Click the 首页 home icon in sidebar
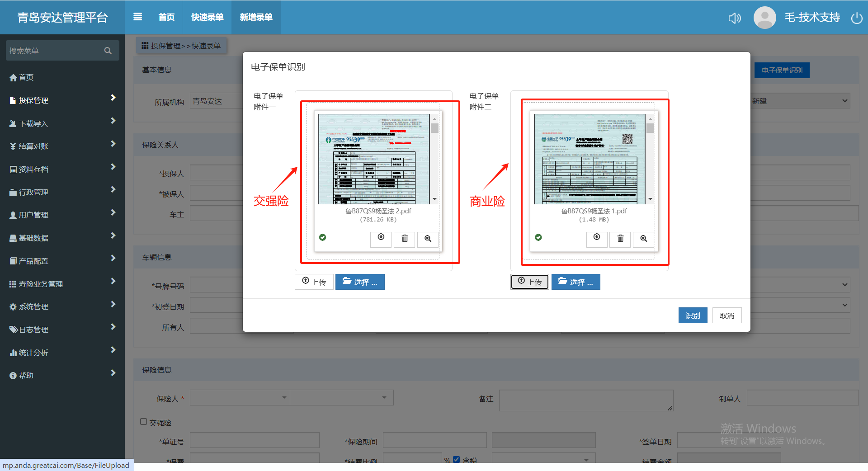 13,78
